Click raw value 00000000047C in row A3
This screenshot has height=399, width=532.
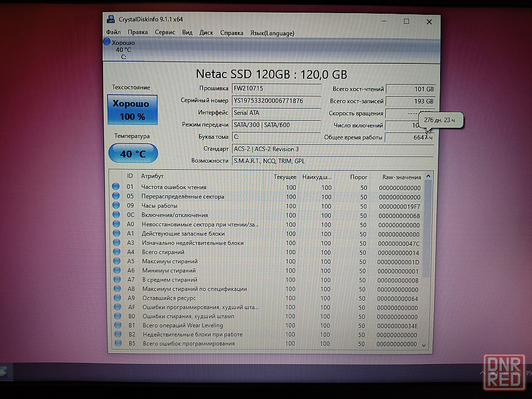[x=398, y=244]
